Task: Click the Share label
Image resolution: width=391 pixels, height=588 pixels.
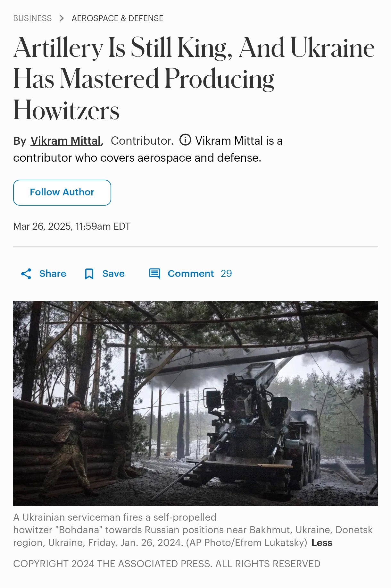Action: pyautogui.click(x=53, y=274)
